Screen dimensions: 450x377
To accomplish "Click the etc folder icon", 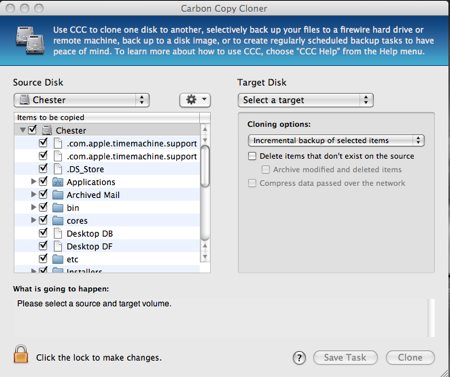I will pos(58,259).
